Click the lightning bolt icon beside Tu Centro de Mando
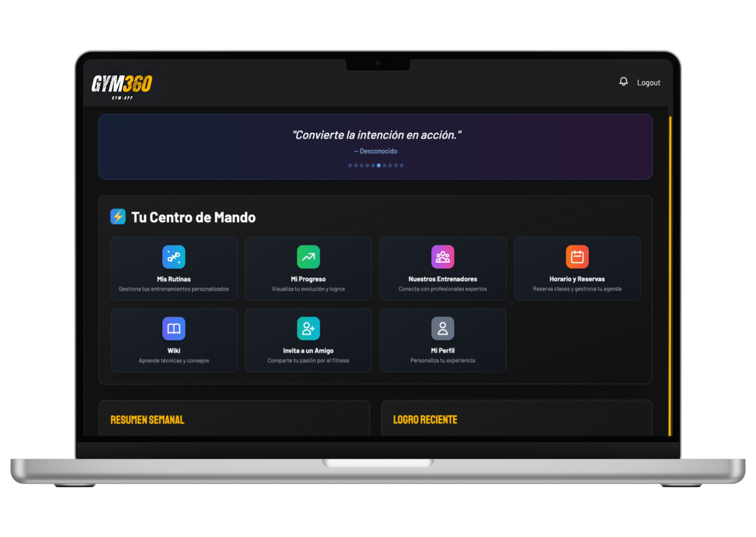Image resolution: width=756 pixels, height=537 pixels. coord(118,217)
